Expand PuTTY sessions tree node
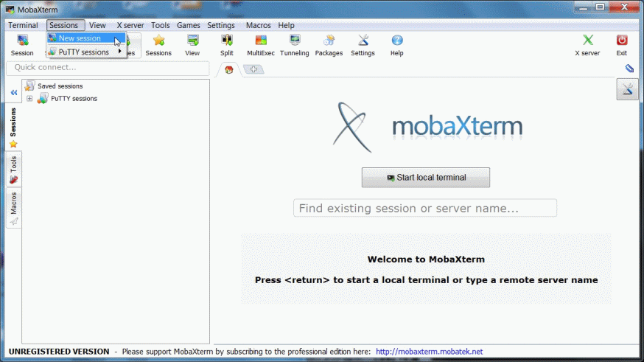This screenshot has width=644, height=362. (29, 99)
